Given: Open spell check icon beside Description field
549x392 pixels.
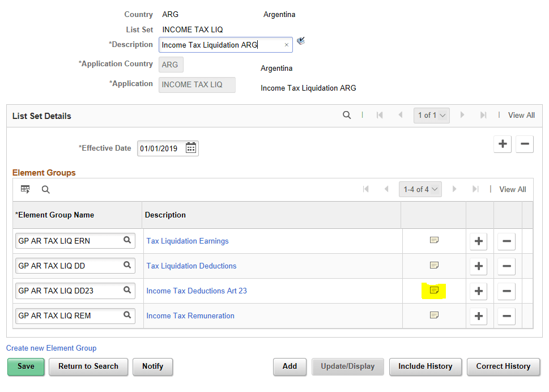Looking at the screenshot, I should tap(301, 41).
